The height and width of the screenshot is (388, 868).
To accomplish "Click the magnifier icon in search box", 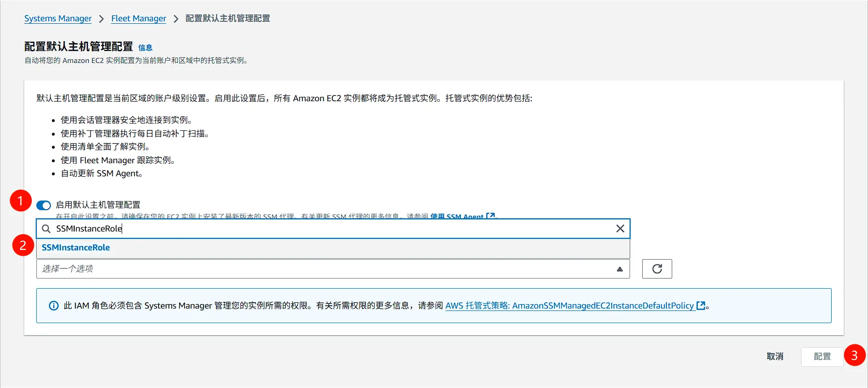I will tap(47, 229).
